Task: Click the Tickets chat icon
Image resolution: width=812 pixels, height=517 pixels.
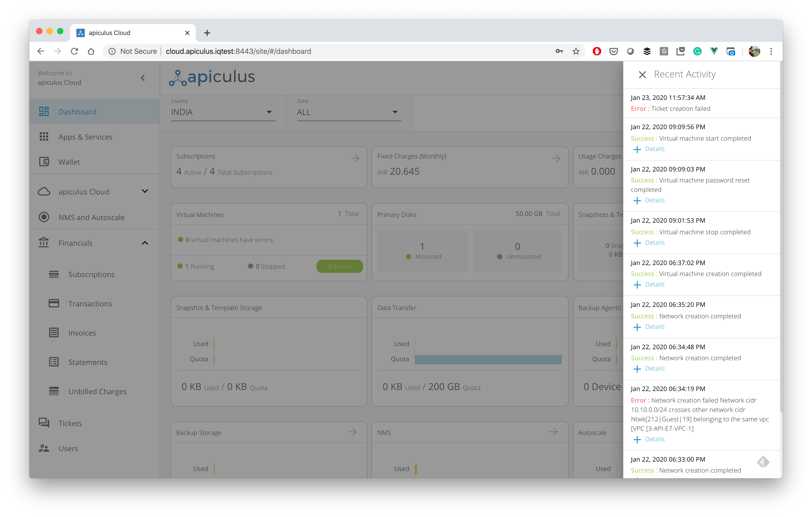Action: (44, 423)
